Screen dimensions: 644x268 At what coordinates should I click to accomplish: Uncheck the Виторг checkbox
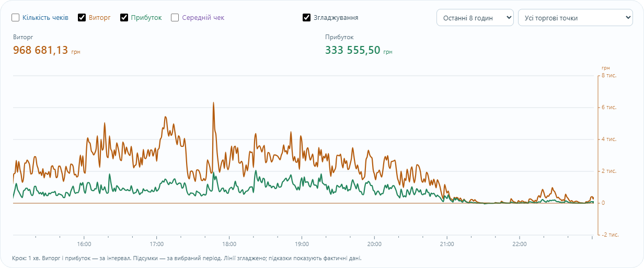pos(82,17)
